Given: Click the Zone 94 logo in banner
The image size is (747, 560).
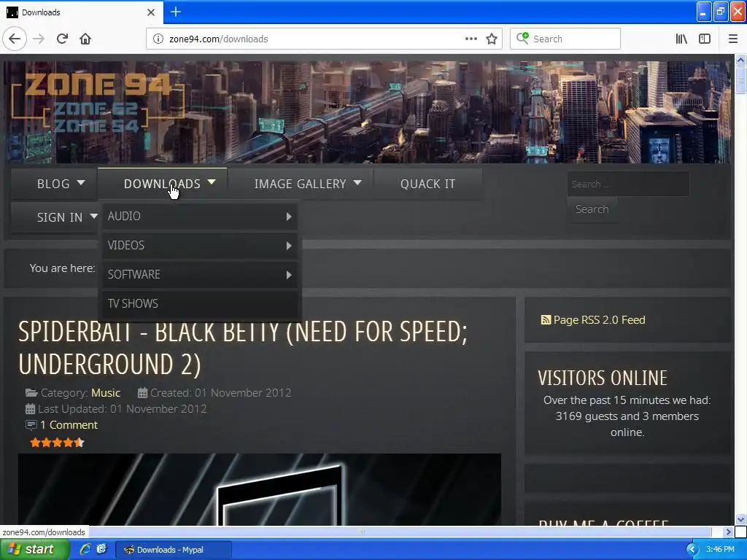Looking at the screenshot, I should 98,102.
